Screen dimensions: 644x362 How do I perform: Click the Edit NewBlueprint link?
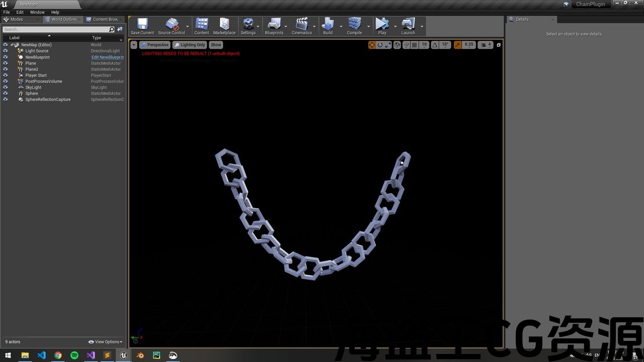[107, 57]
